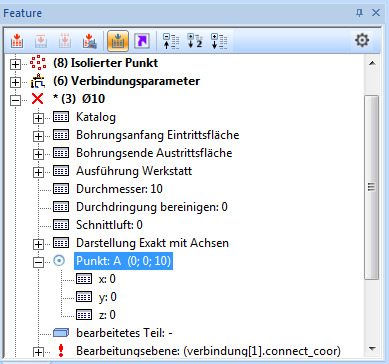Click the table icon beside Ausführung Werkstatt
Viewport: 389px width, 364px height.
click(61, 171)
